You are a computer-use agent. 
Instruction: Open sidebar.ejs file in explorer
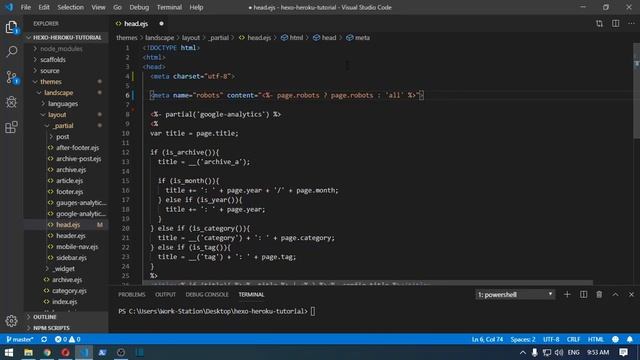pos(71,258)
